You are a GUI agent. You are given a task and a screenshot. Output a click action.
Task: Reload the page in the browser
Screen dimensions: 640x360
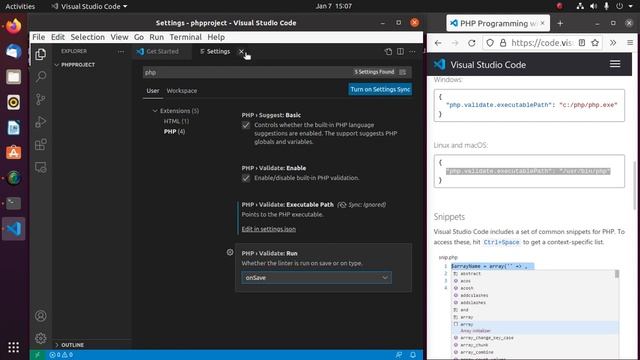point(471,43)
